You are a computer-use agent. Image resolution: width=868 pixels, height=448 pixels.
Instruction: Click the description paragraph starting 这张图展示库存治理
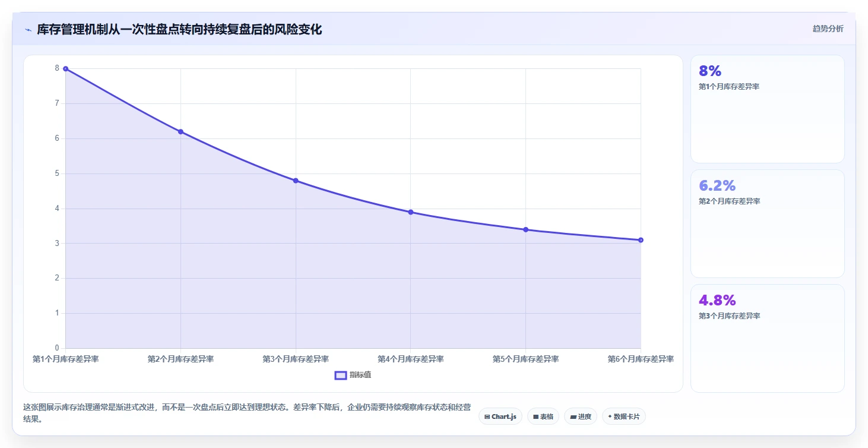point(247,413)
